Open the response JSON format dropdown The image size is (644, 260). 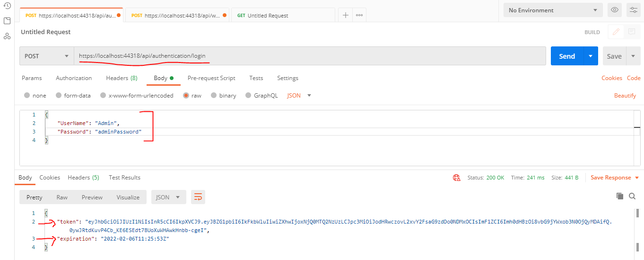(169, 197)
